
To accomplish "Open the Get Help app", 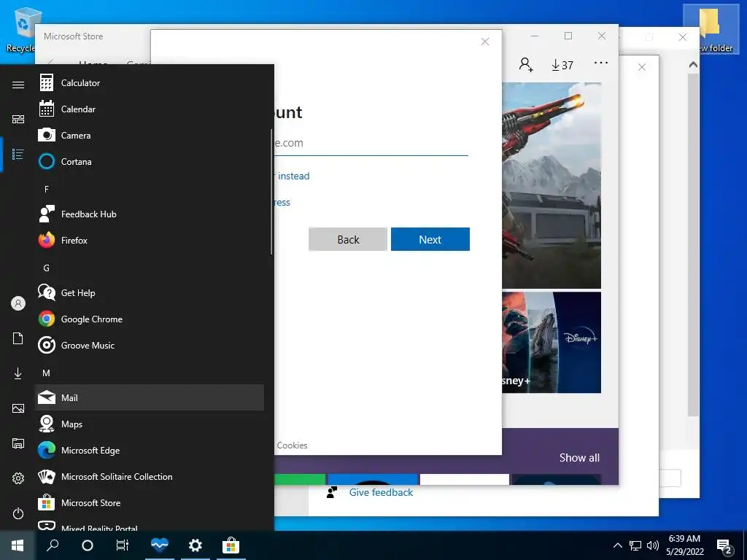I will click(x=149, y=293).
